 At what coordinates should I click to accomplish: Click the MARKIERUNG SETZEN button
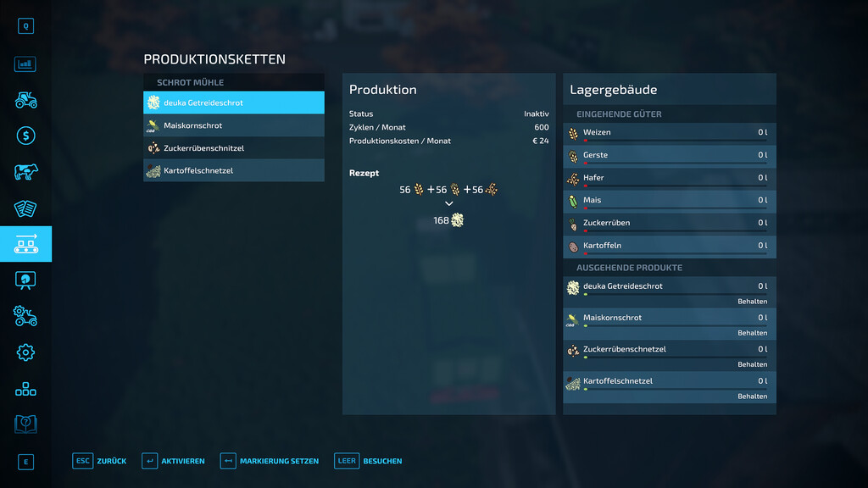tap(270, 461)
